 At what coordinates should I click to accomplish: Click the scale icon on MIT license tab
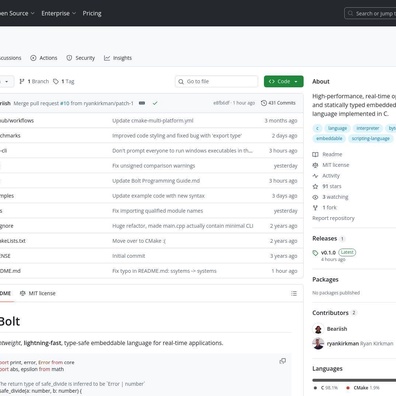tap(23, 293)
